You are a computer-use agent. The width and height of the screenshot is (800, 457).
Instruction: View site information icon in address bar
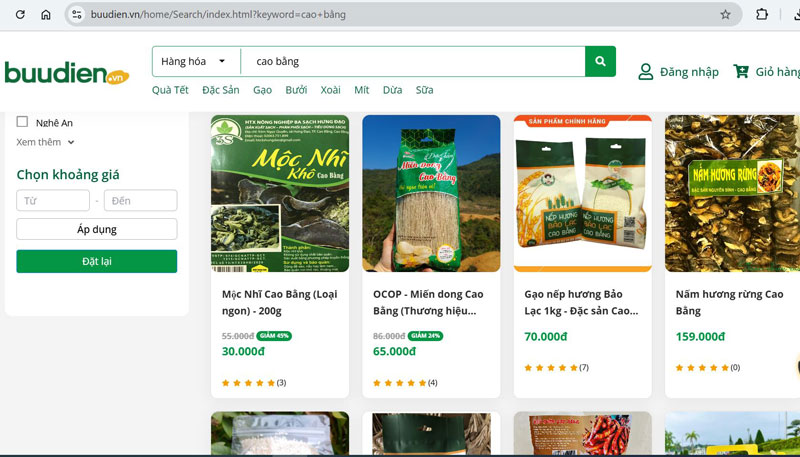click(x=77, y=15)
